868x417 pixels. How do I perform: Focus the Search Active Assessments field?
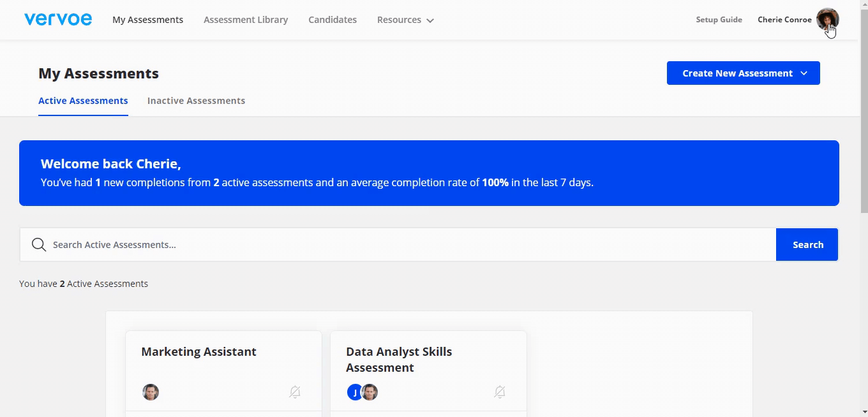coord(398,245)
